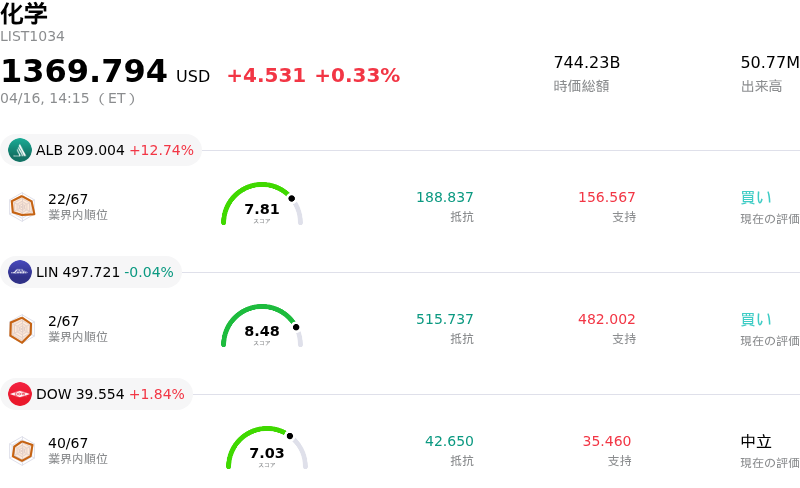Click the 化学 sector title
The width and height of the screenshot is (800, 488).
click(24, 14)
